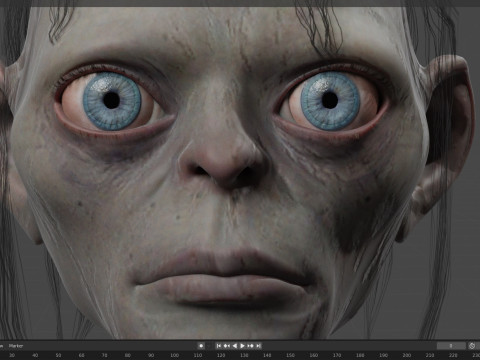Jump to the timeline start frame
480x360 pixels.
click(219, 346)
